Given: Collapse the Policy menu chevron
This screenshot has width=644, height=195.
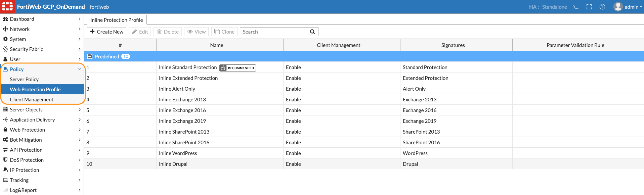Looking at the screenshot, I should (x=79, y=69).
